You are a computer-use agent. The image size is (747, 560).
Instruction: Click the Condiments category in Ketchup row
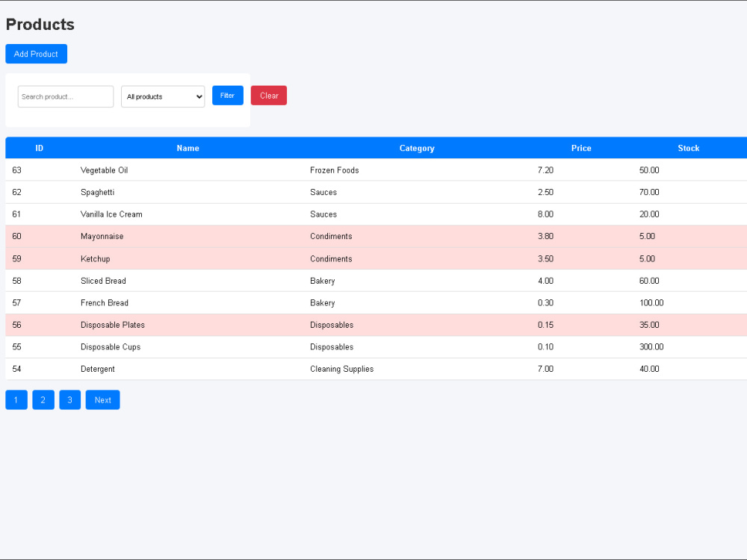[331, 258]
